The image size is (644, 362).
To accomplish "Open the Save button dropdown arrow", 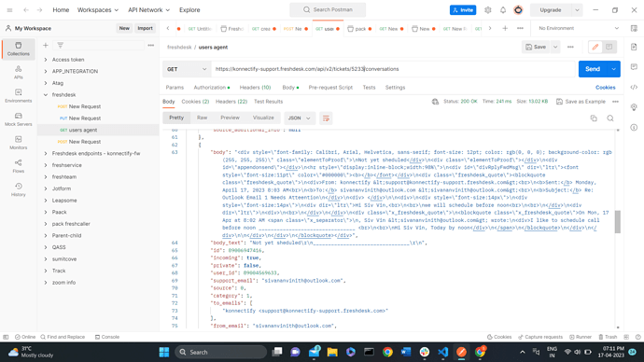I will click(x=555, y=47).
